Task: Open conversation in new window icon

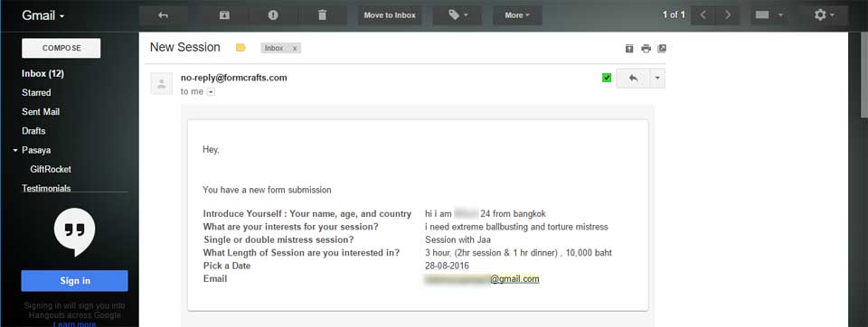Action: [x=662, y=49]
